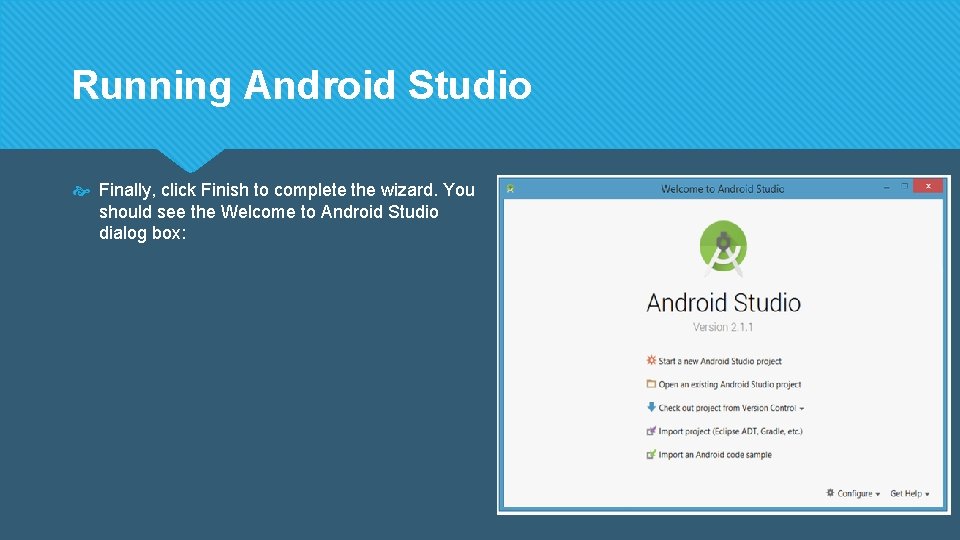Close the Welcome to Android Studio window
The height and width of the screenshot is (540, 960).
coord(928,186)
